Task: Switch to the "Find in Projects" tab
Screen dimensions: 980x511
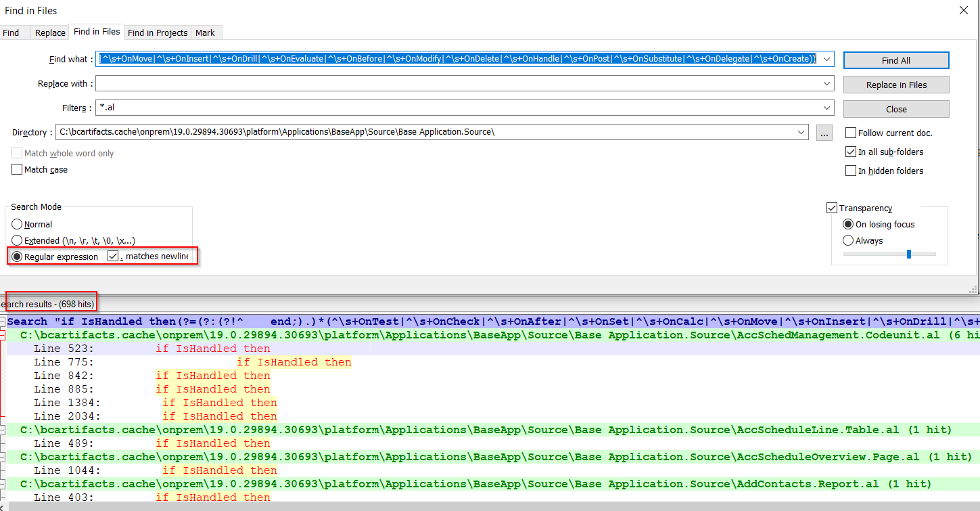Action: 158,32
